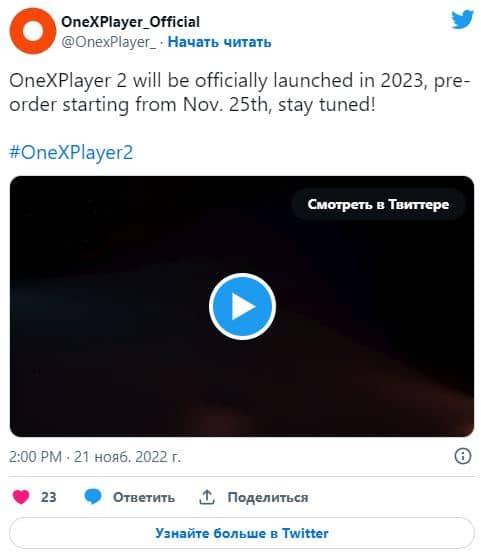Open the #OneXPlayer2 hashtag link
Screen dimensions: 481x558
pos(71,153)
